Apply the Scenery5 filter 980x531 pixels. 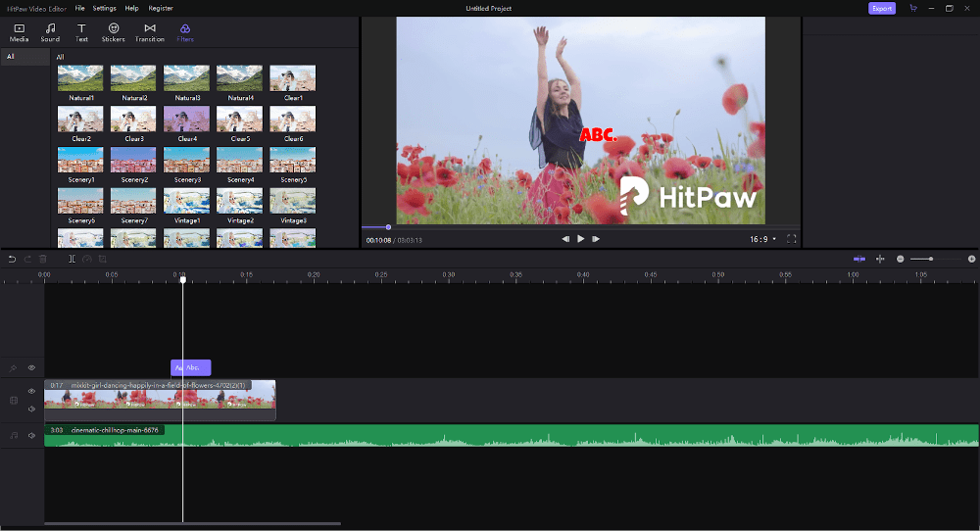[292, 160]
